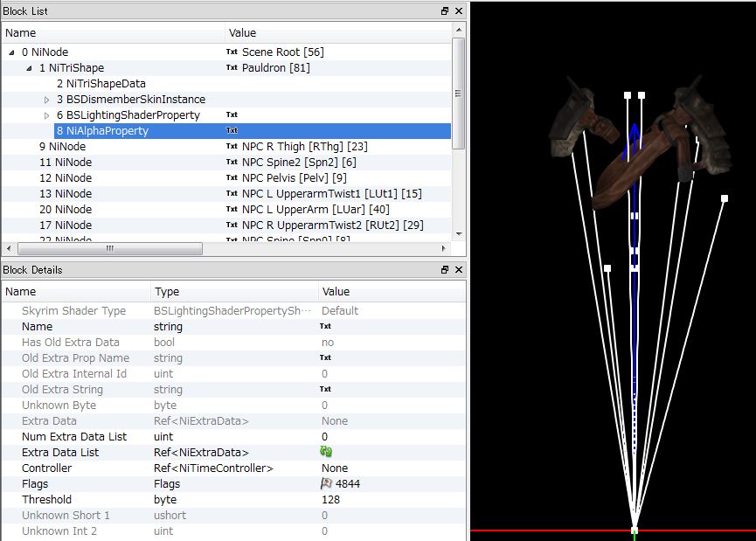This screenshot has width=756, height=541.
Task: Click Value column header in Block Details
Action: point(392,292)
